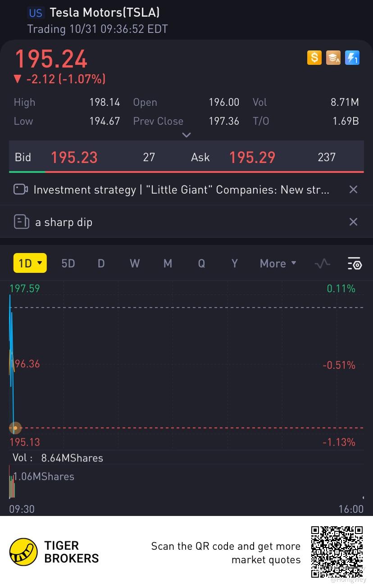Image resolution: width=373 pixels, height=588 pixels.
Task: Close the 'a sharp dip' notice
Action: (x=354, y=222)
